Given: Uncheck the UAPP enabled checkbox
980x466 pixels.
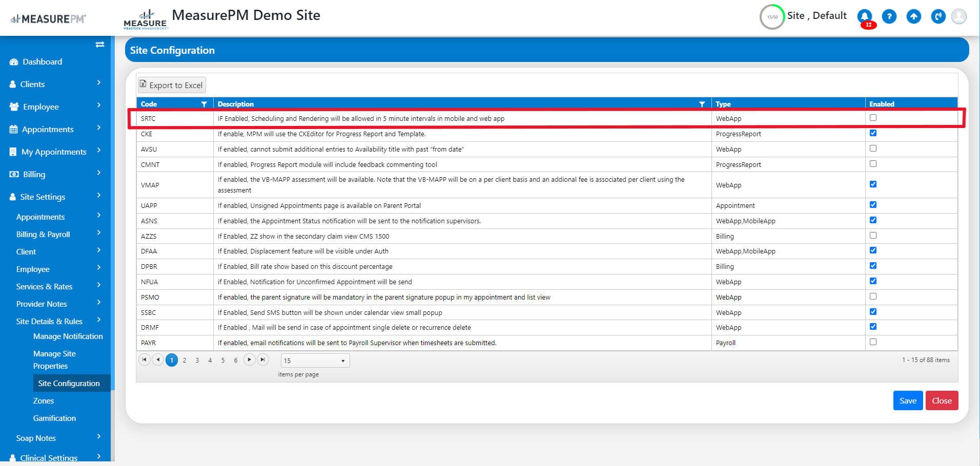Looking at the screenshot, I should click(x=873, y=205).
